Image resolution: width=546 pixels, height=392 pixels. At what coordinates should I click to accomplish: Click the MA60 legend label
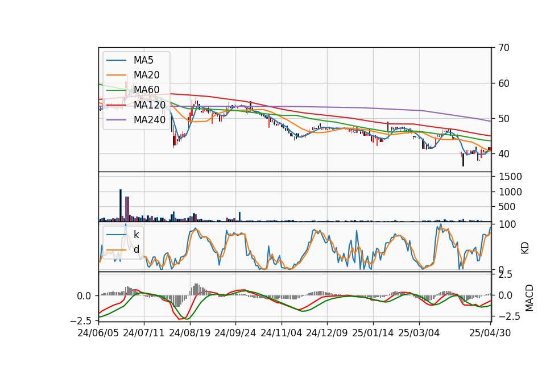146,90
